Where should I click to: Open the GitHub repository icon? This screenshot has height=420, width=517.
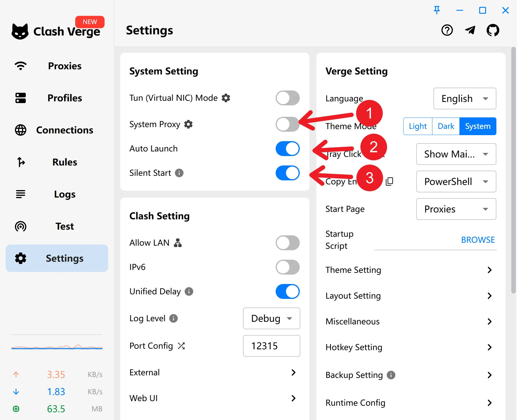point(493,30)
